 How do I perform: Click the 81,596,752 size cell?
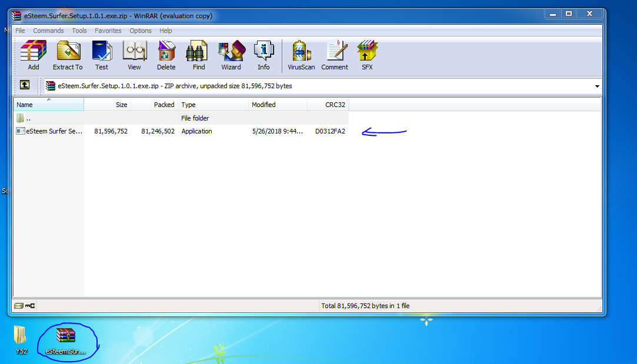tap(111, 131)
